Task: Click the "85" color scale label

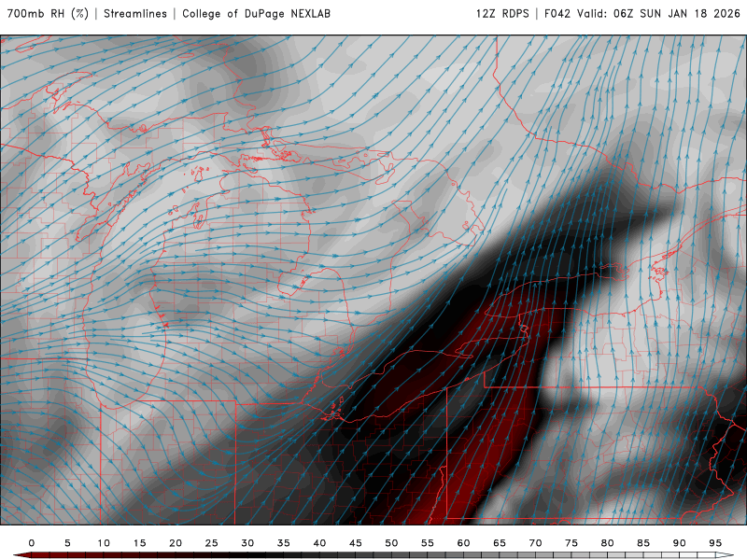Action: pyautogui.click(x=643, y=543)
